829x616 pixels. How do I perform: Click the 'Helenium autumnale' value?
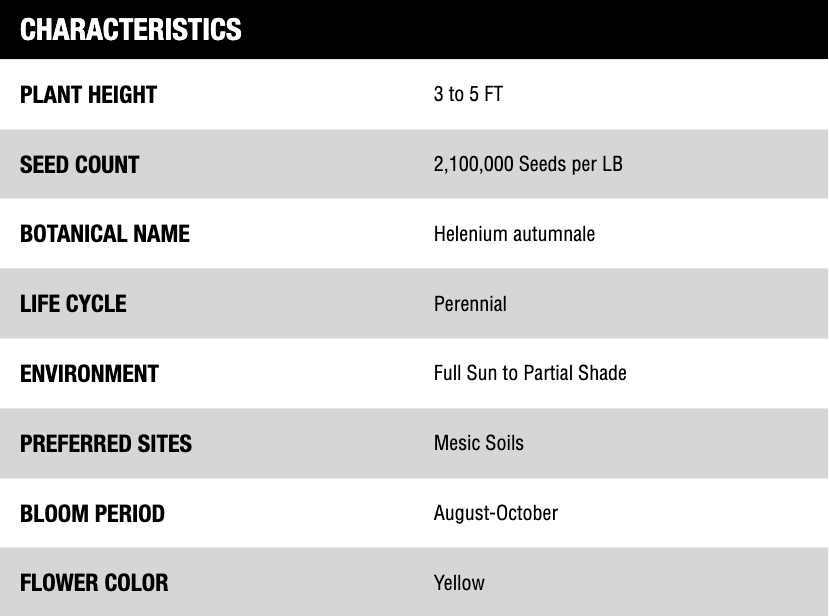(x=514, y=234)
